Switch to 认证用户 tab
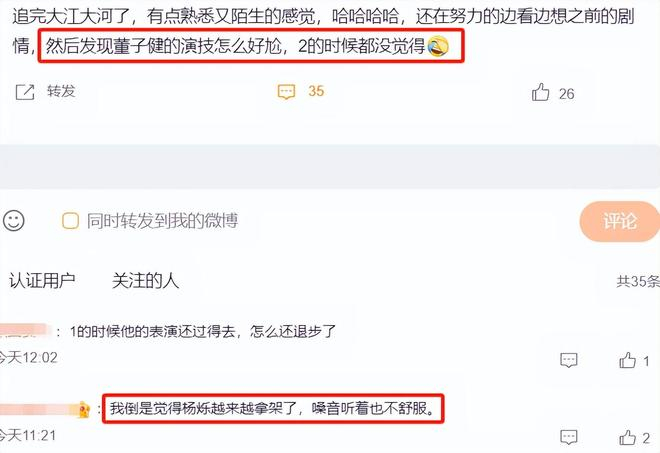The height and width of the screenshot is (453, 660). [42, 281]
